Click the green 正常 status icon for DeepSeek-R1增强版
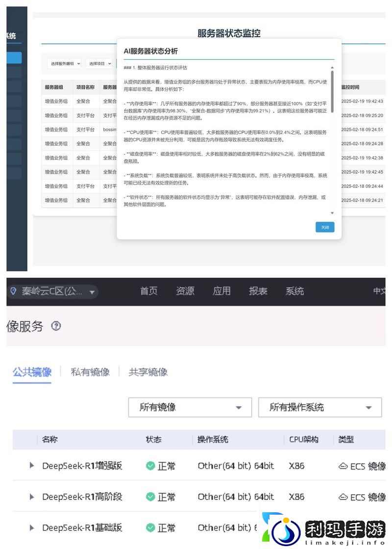392x549 pixels. click(x=150, y=466)
